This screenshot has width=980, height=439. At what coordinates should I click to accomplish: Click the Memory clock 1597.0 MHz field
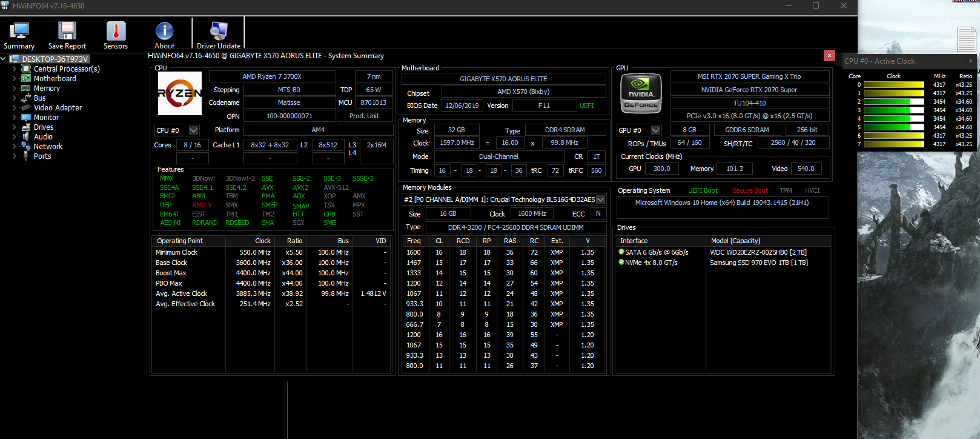457,143
